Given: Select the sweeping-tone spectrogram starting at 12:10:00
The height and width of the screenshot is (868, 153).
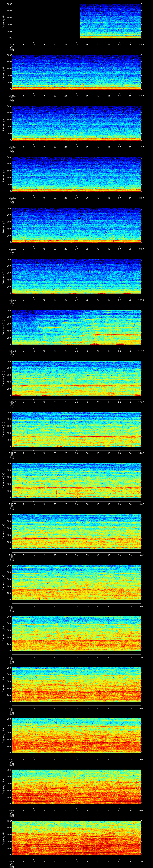Looking at the screenshot, I should pyautogui.click(x=77, y=327).
